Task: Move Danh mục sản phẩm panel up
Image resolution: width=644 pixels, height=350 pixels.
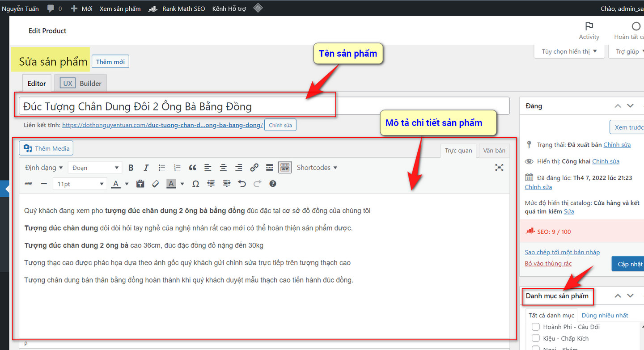Action: (x=618, y=296)
